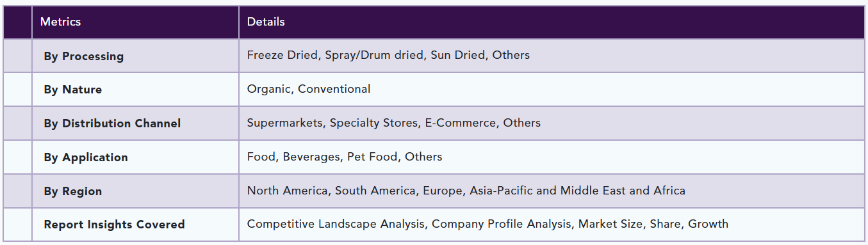Click the By Distribution Channel label
This screenshot has width=868, height=245.
(112, 123)
